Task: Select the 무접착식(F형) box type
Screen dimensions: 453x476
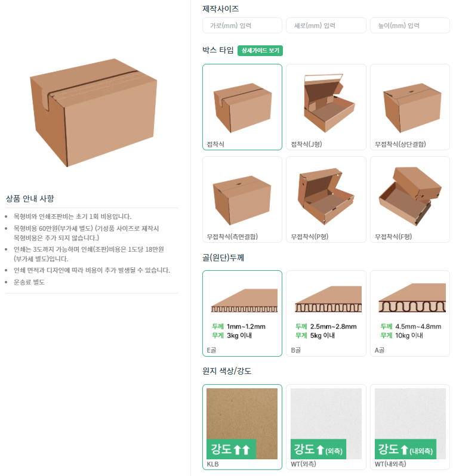Action: click(x=410, y=199)
